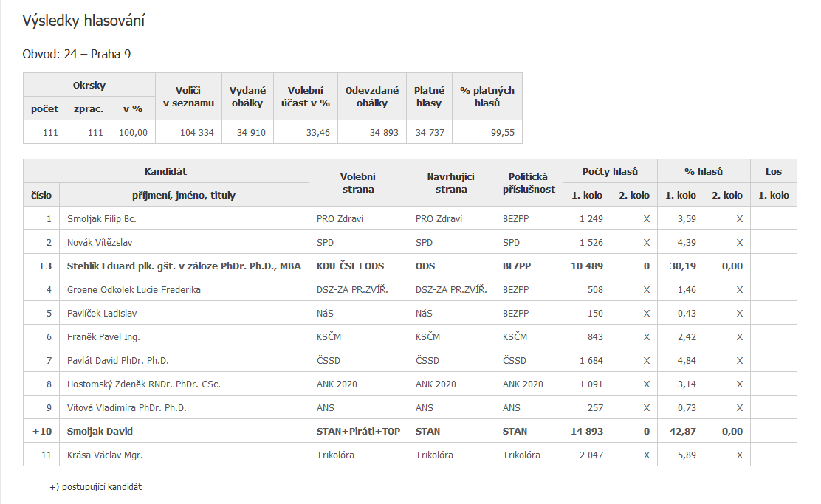
Task: Click candidate 'Pavlát David PhDr. Ph.D.'
Action: [x=118, y=361]
